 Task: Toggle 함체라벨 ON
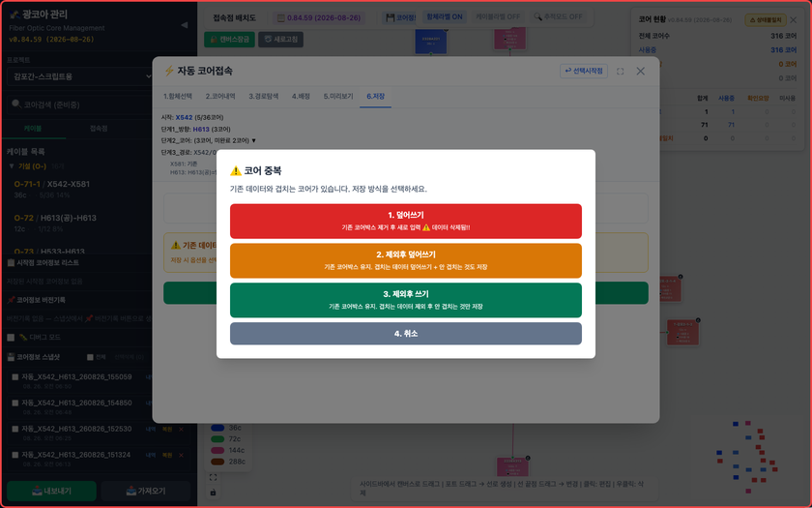coord(445,16)
